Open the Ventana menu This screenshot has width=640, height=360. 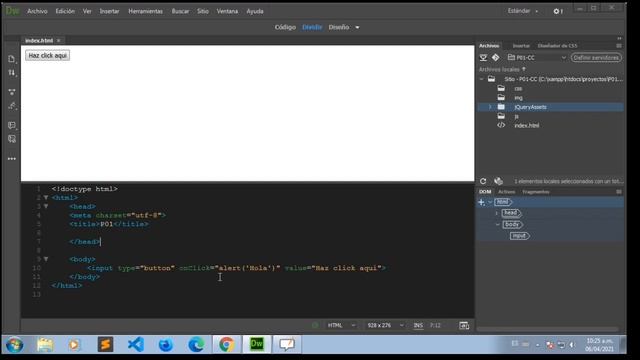tap(227, 11)
